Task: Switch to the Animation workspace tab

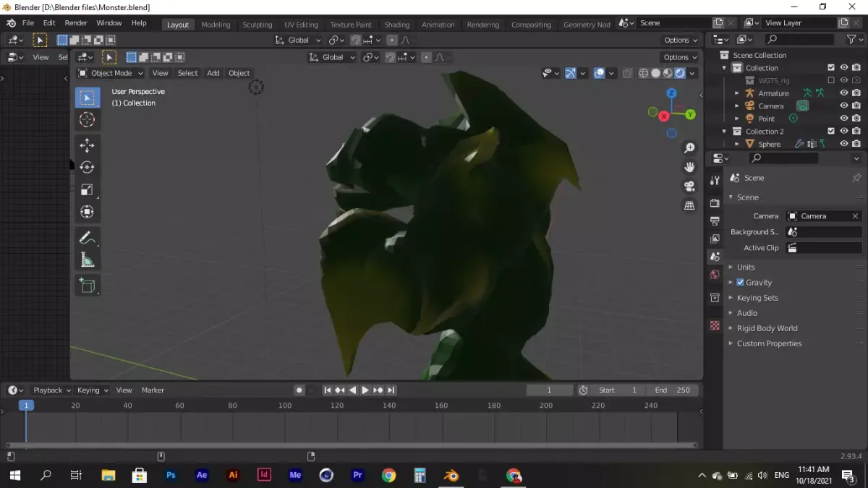Action: click(438, 25)
